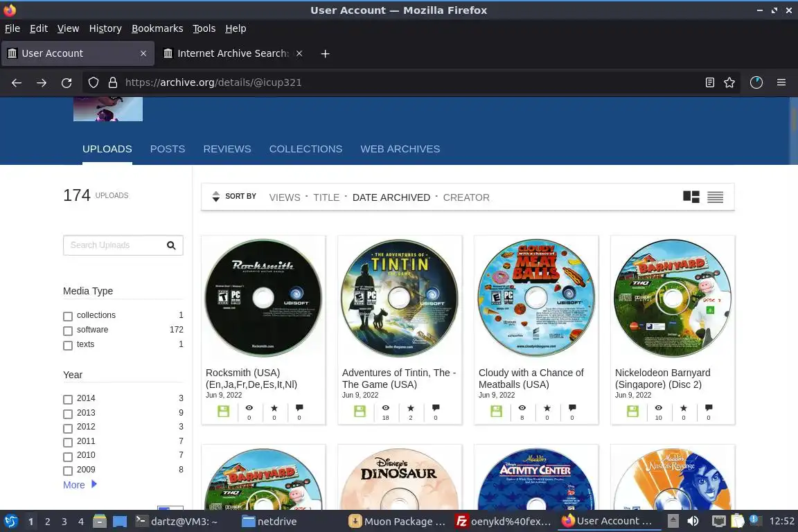Check the software media type filter
Viewport: 798px width, 532px height.
coord(68,331)
